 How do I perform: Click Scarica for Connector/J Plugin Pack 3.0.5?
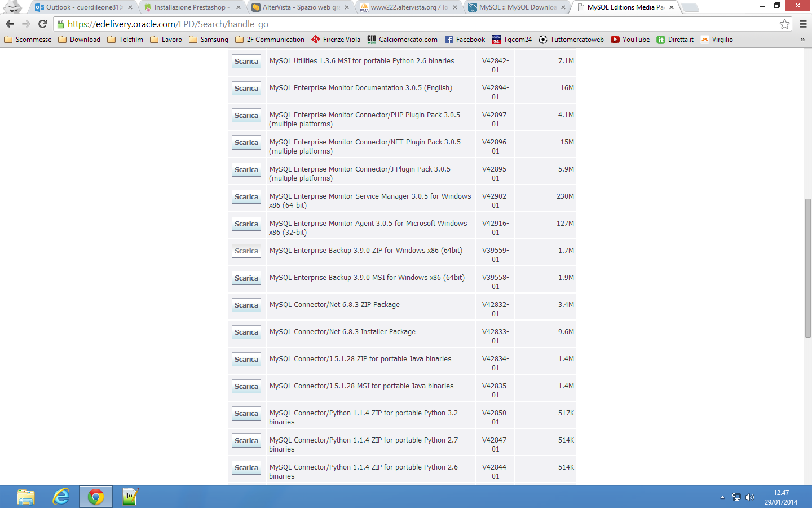[246, 170]
